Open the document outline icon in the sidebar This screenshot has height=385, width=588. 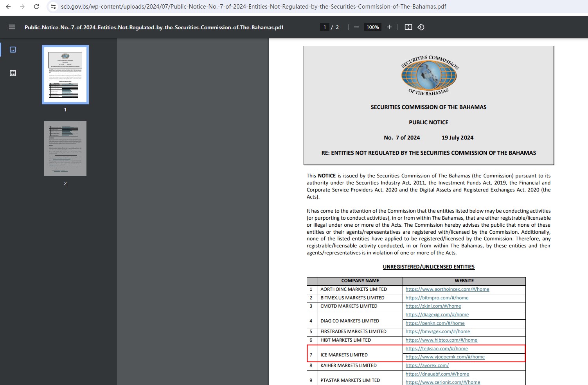(13, 73)
